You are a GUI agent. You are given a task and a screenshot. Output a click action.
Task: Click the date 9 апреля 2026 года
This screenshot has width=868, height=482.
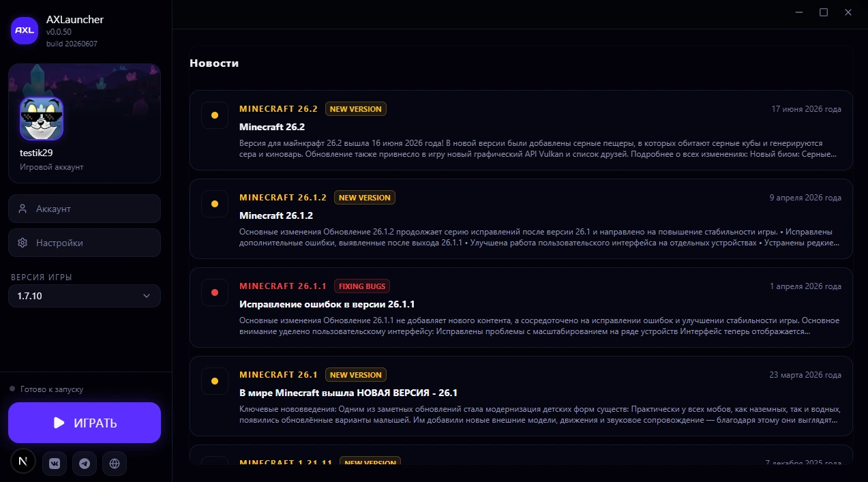[x=805, y=198]
